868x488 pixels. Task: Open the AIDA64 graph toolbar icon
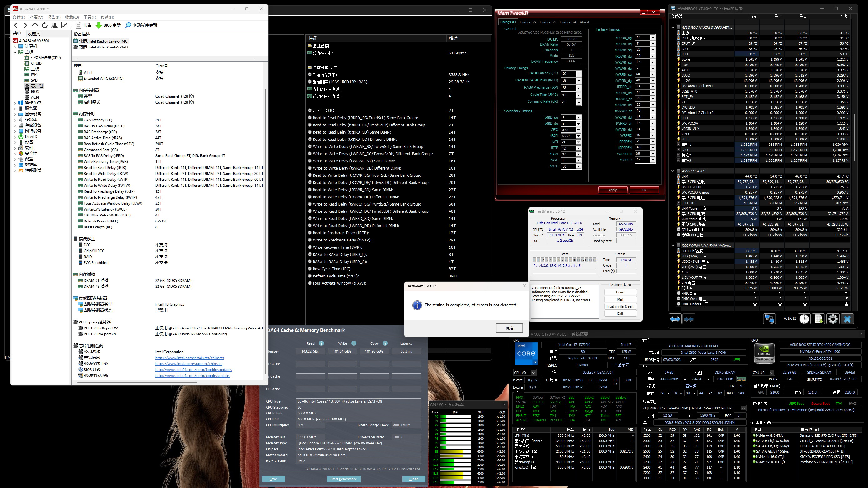(x=64, y=25)
